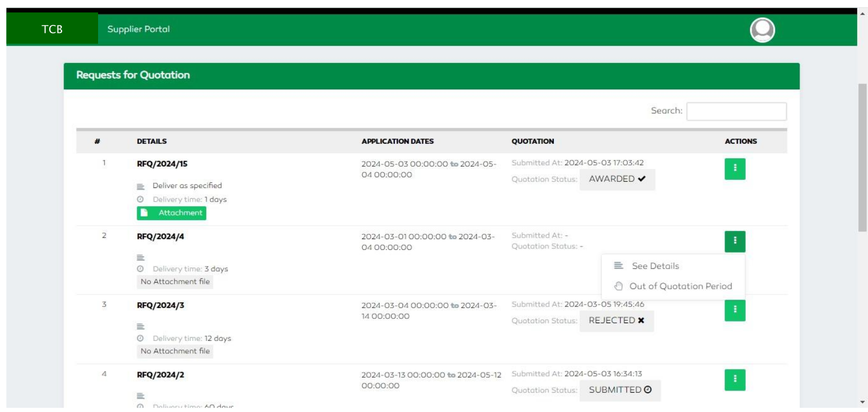Click the page vertical scrollbar thumb
Image resolution: width=868 pixels, height=412 pixels.
click(x=863, y=157)
